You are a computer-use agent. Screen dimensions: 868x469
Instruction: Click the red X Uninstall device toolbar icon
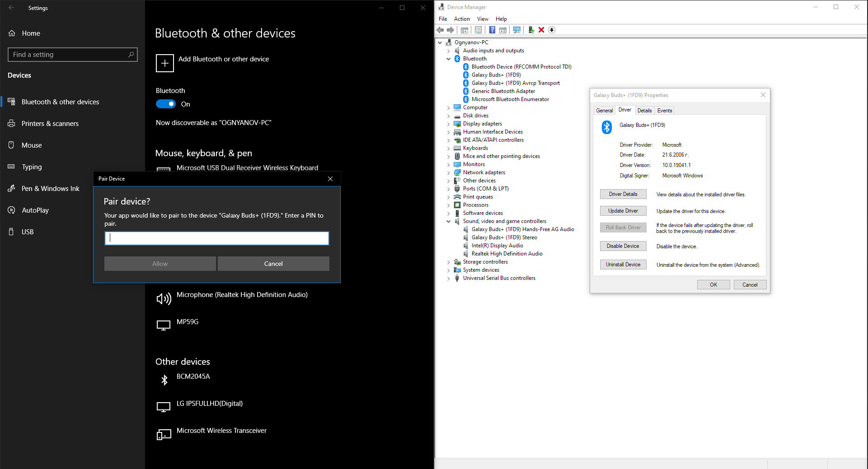coord(541,30)
